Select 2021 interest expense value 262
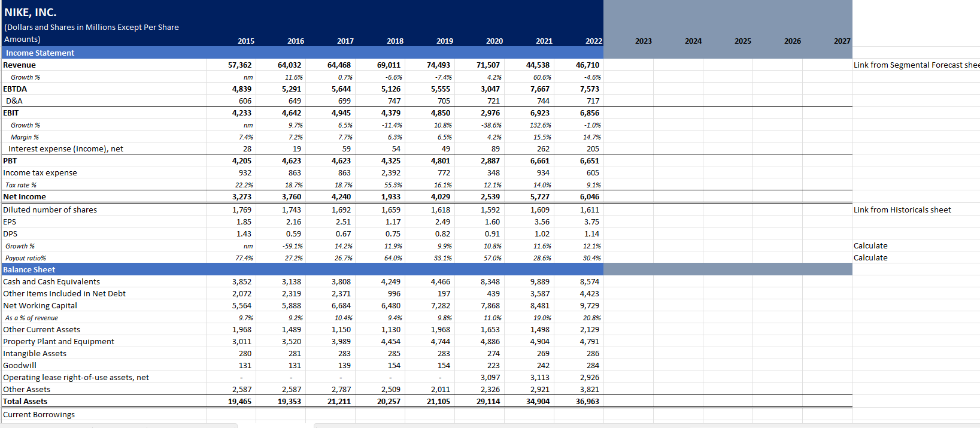The image size is (980, 428). click(544, 148)
